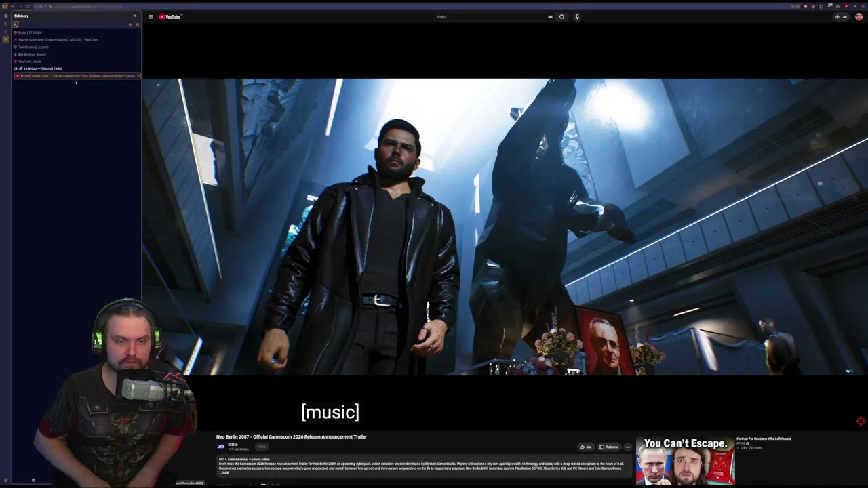Open Sidebery settings gear icon
The width and height of the screenshot is (868, 488).
pyautogui.click(x=137, y=25)
